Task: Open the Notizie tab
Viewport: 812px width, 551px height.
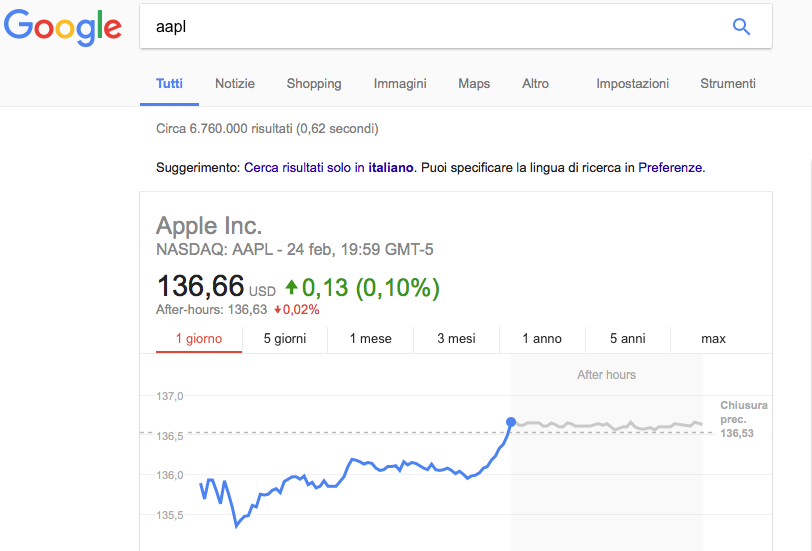Action: pyautogui.click(x=235, y=84)
